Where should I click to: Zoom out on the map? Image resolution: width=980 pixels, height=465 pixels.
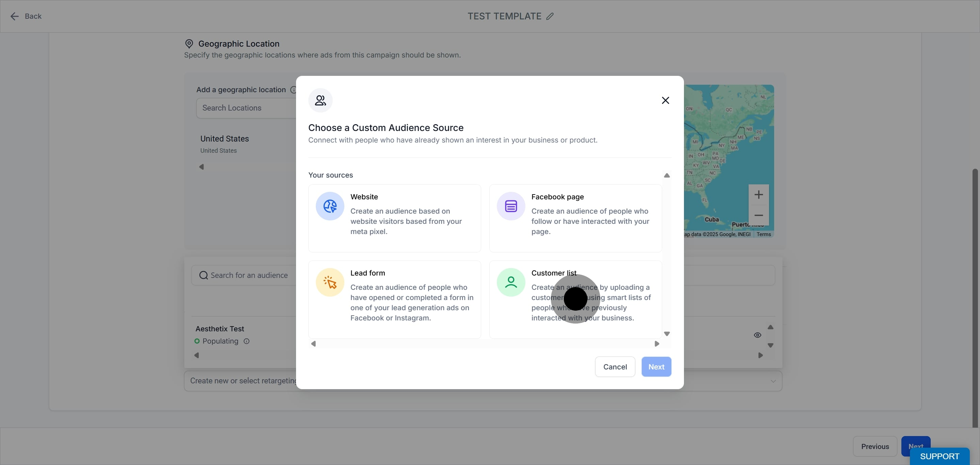pos(758,216)
